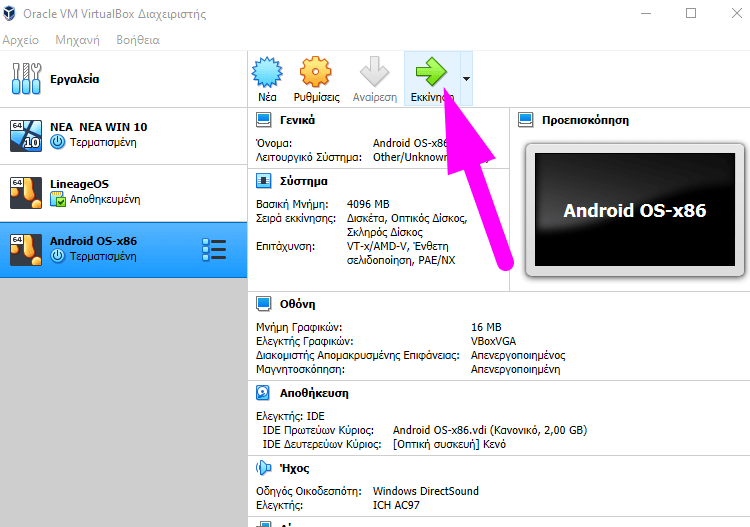Open the Αρχείο menu
This screenshot has width=750, height=527.
[x=21, y=40]
